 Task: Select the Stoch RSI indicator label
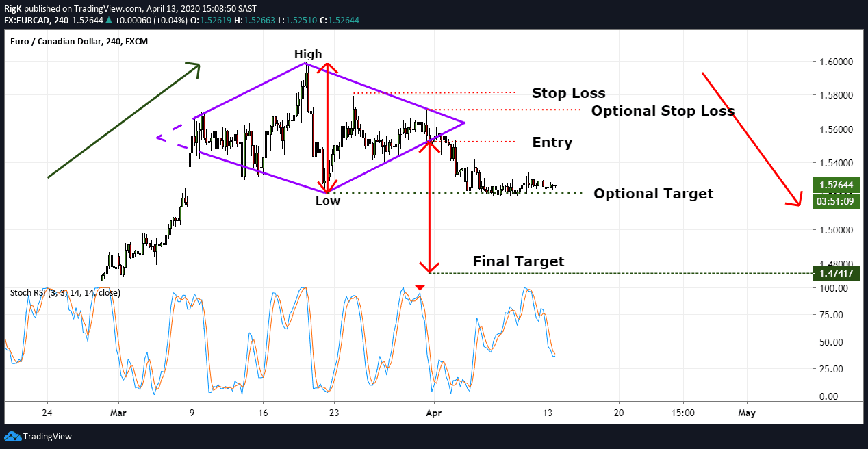click(65, 292)
